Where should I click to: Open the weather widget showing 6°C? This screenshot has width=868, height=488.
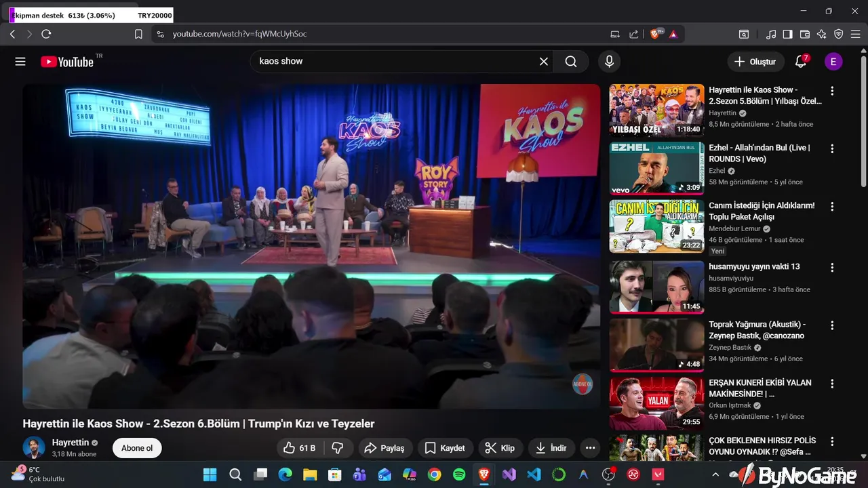pyautogui.click(x=37, y=474)
